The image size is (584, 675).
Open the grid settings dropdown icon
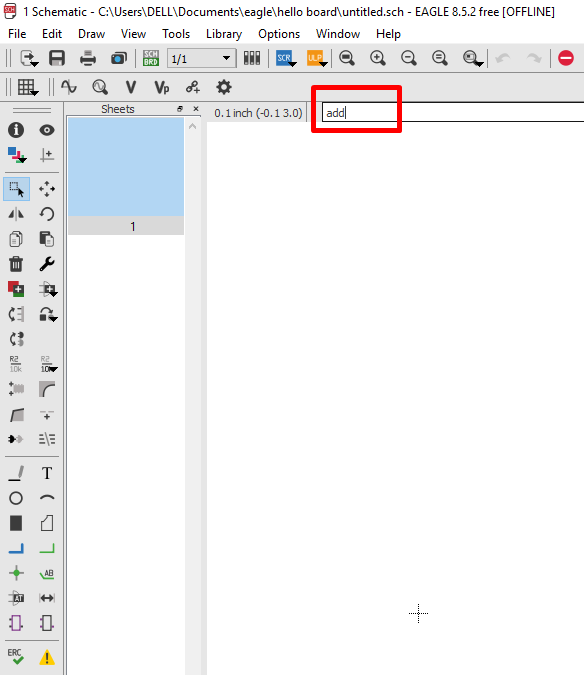click(28, 87)
